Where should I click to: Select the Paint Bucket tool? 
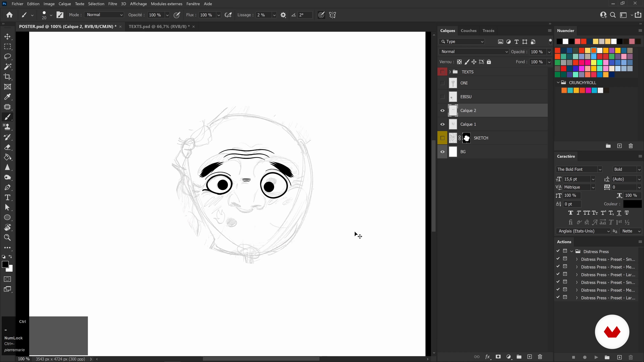tap(8, 157)
